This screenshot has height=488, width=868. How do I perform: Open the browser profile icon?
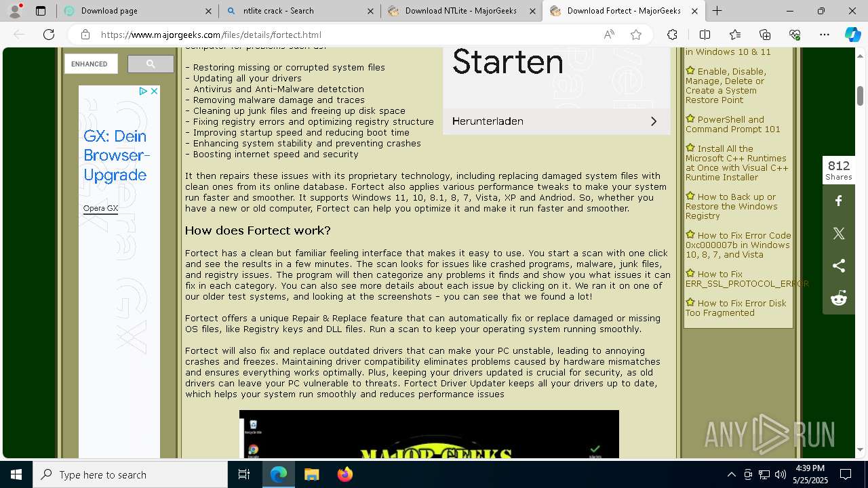15,11
